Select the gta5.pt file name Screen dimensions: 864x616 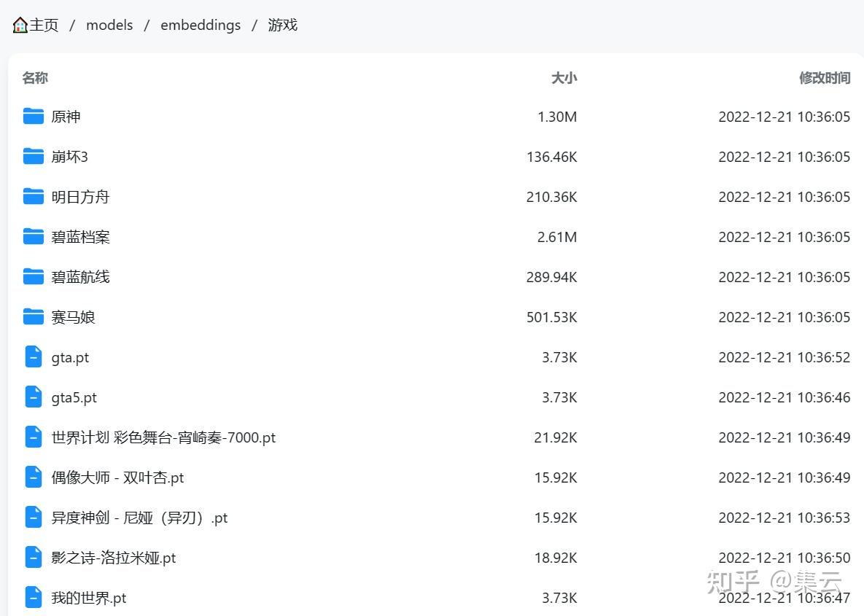coord(74,398)
